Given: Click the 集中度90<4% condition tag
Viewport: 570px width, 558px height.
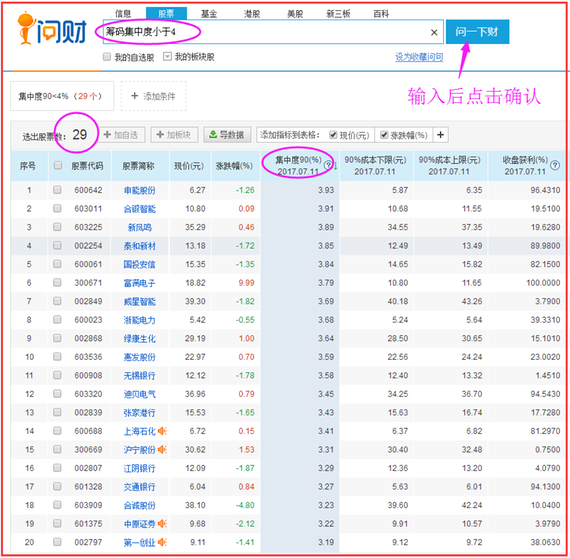Looking at the screenshot, I should coord(62,96).
